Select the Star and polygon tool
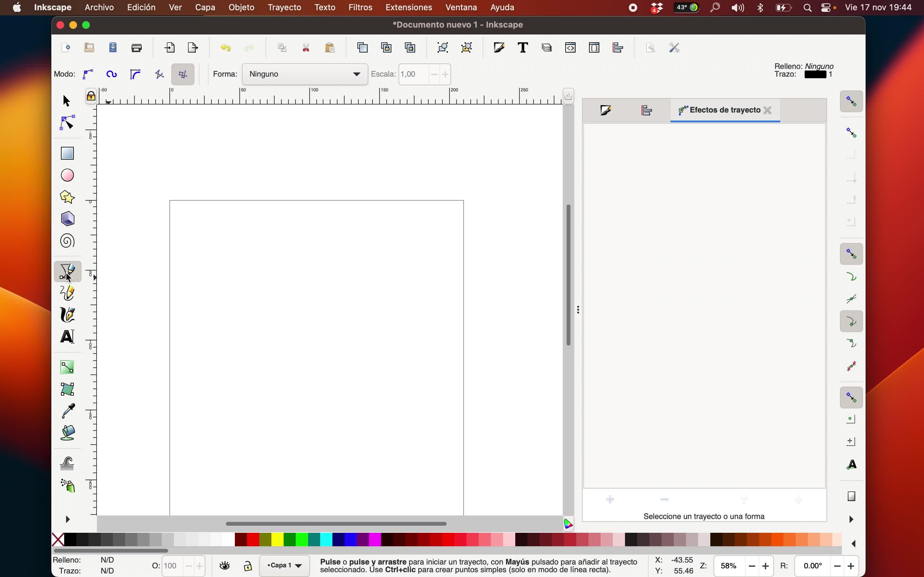 point(68,197)
